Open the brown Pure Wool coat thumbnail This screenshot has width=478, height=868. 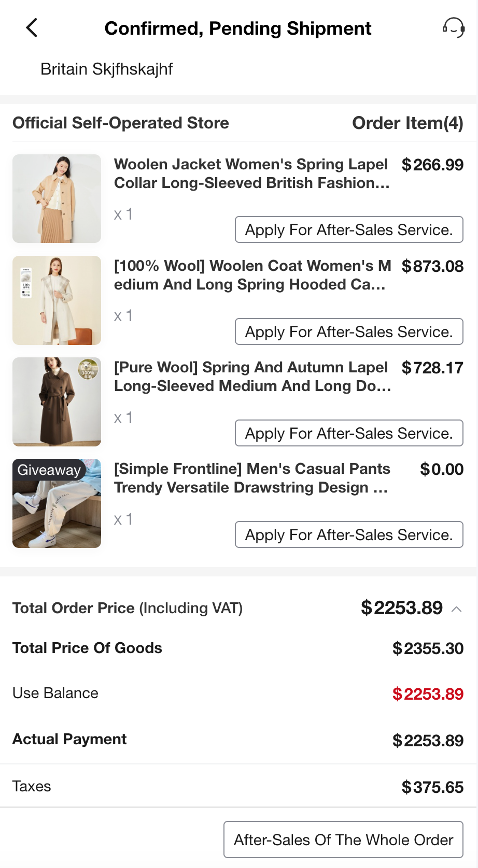point(57,402)
